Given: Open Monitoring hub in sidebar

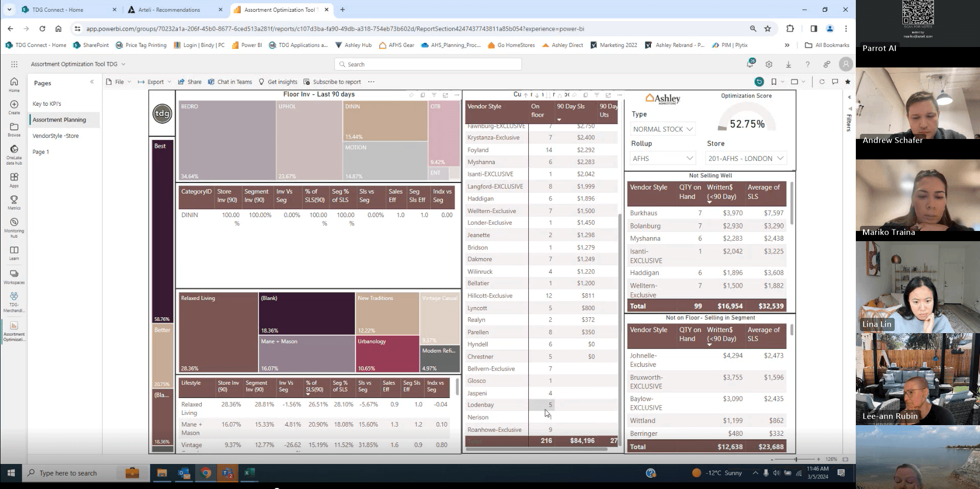Looking at the screenshot, I should [14, 227].
